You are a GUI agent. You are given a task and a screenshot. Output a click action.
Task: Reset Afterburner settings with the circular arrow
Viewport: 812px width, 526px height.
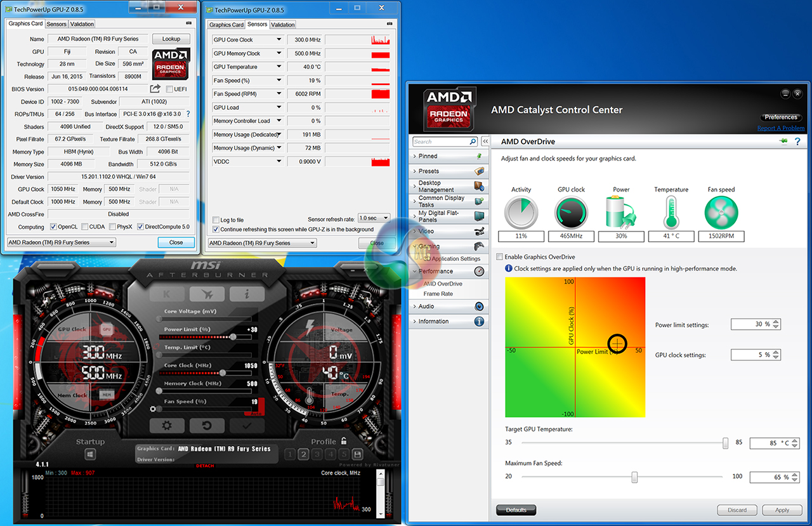(x=207, y=426)
